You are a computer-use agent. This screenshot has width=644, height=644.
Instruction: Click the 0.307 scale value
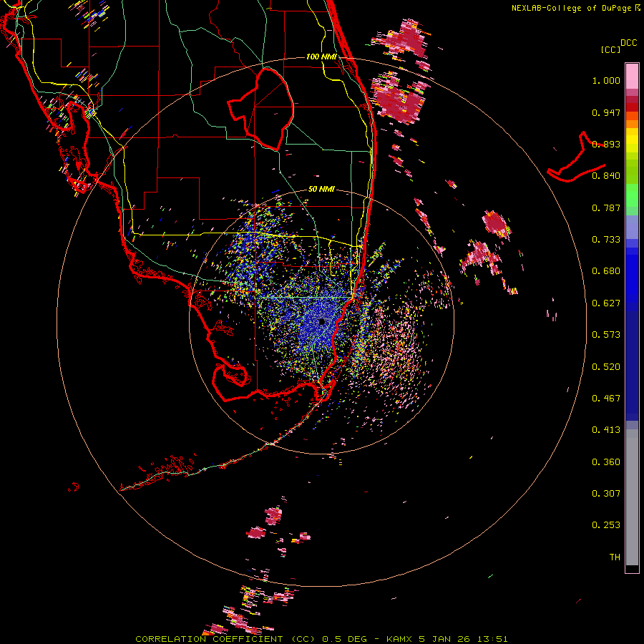(606, 494)
